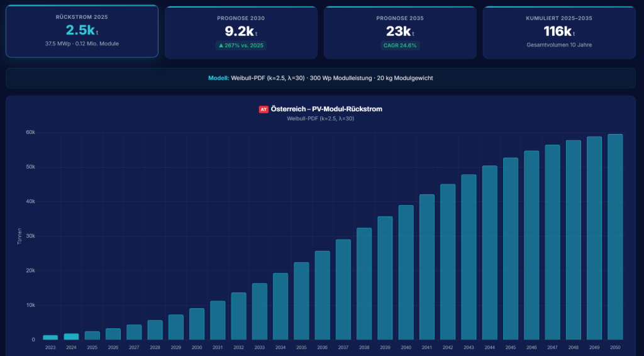Image resolution: width=644 pixels, height=356 pixels.
Task: Click the 2023 bar in chart
Action: coord(50,337)
